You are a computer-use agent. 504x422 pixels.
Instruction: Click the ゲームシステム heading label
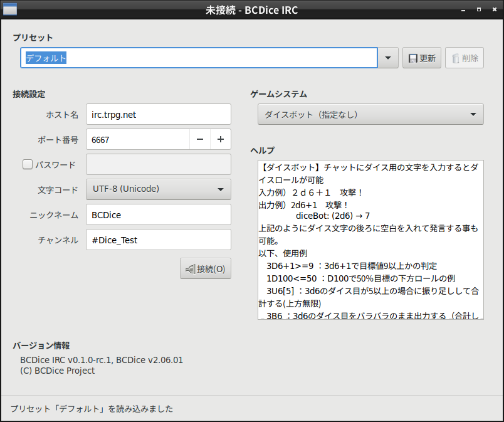[279, 94]
